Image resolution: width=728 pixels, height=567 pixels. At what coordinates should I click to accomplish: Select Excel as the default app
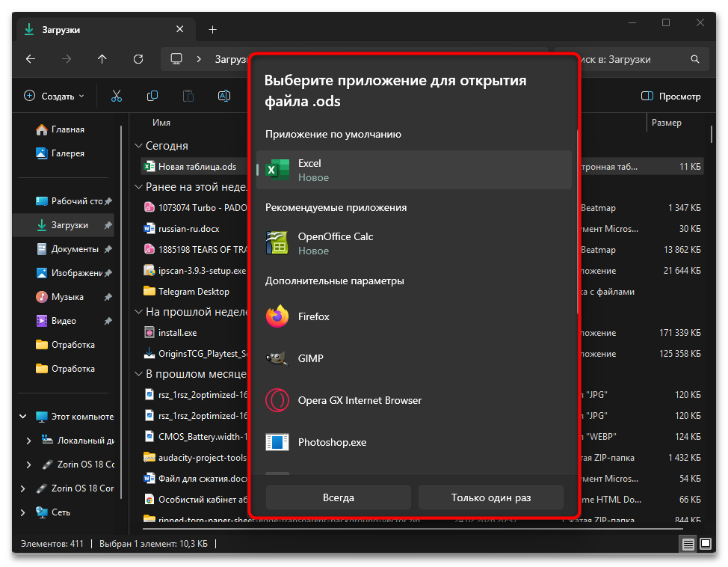413,170
